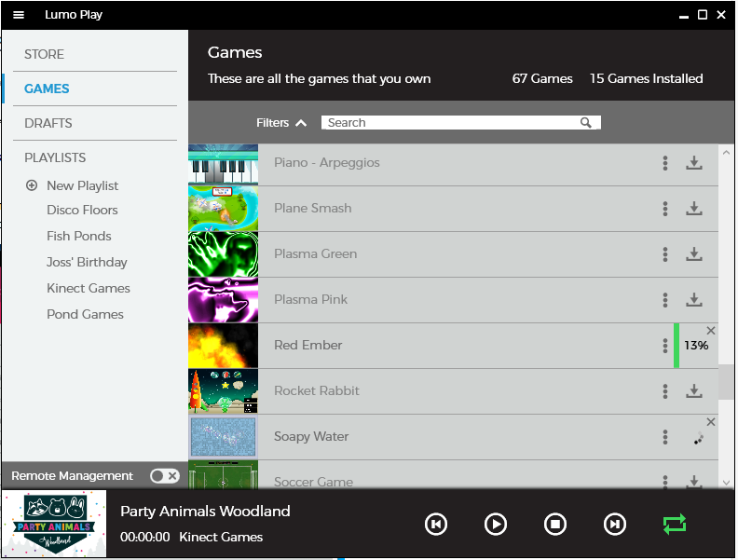Create a New Playlist

click(82, 185)
